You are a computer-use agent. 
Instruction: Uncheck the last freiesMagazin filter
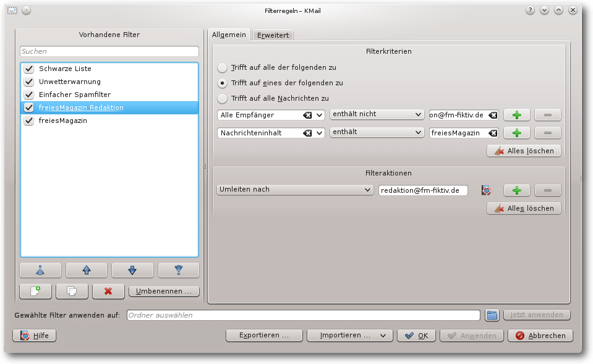[x=28, y=121]
